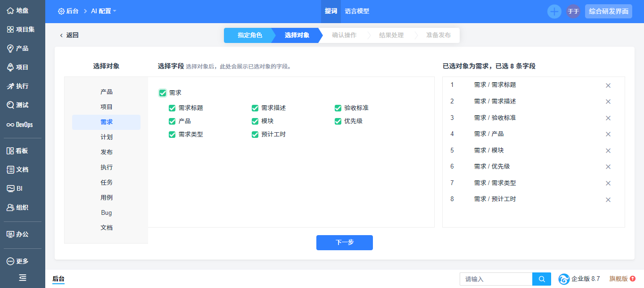
Task: Uncheck the 需求标题 checkbox
Action: 172,108
